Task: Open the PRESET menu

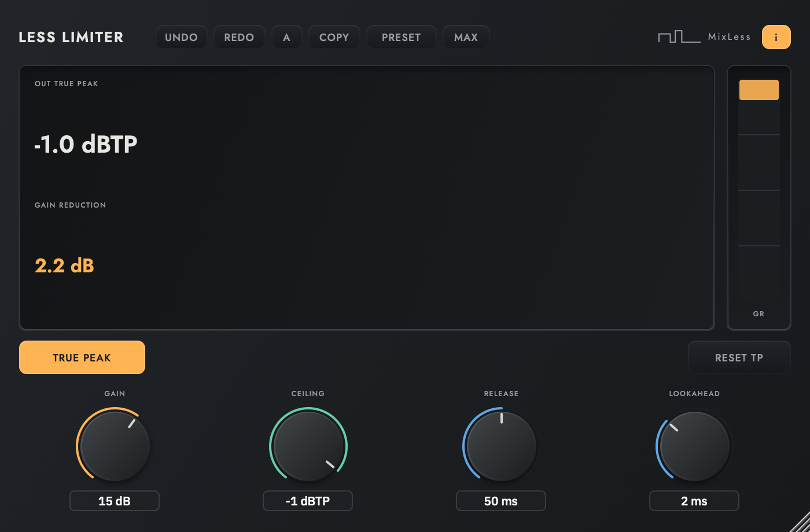Action: pyautogui.click(x=402, y=38)
